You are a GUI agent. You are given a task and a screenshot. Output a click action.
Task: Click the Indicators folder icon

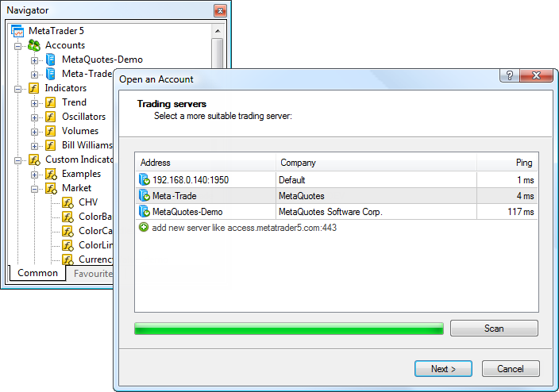(33, 88)
